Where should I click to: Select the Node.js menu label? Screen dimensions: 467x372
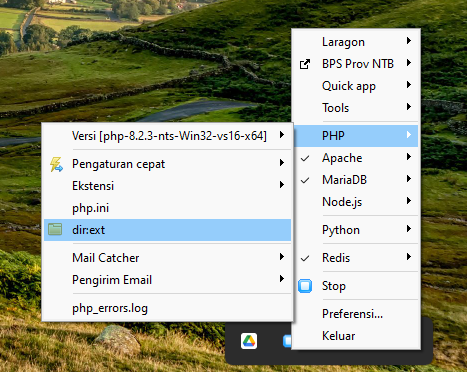tap(342, 202)
